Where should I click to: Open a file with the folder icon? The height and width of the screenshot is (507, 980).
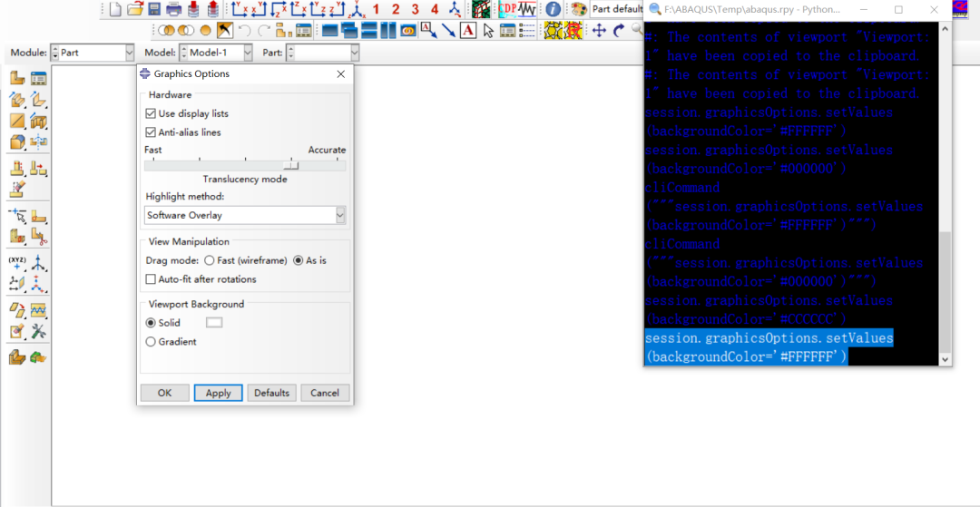coord(135,9)
